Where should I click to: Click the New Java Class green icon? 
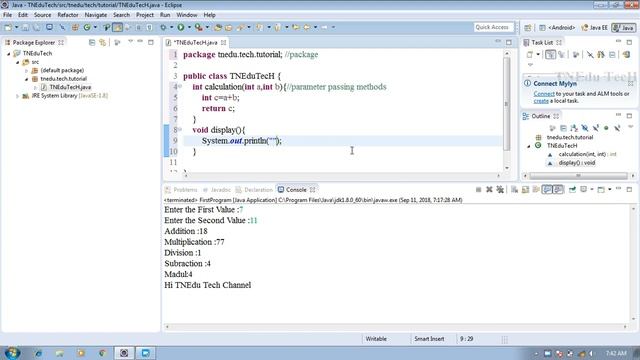point(87,27)
